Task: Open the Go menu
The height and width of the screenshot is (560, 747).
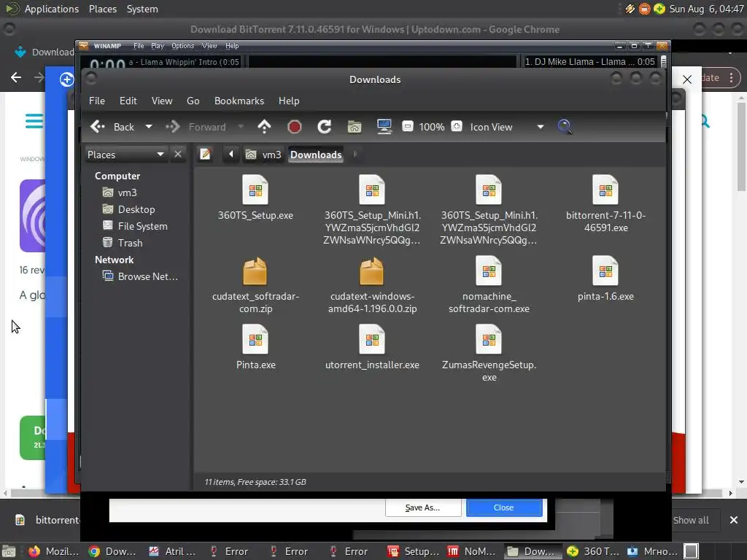Action: click(x=193, y=101)
